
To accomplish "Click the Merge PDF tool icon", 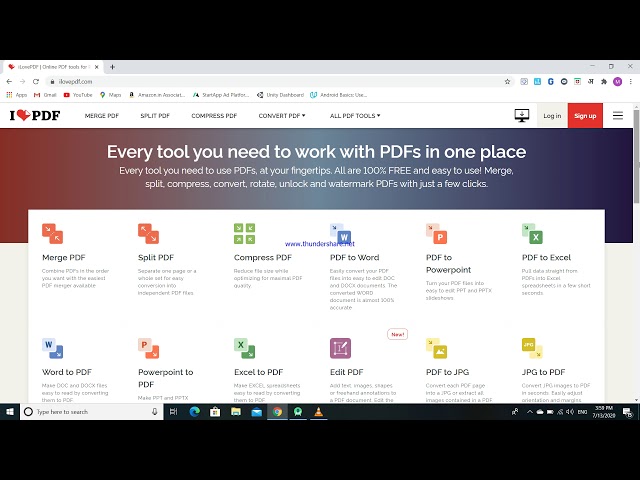I will [52, 233].
